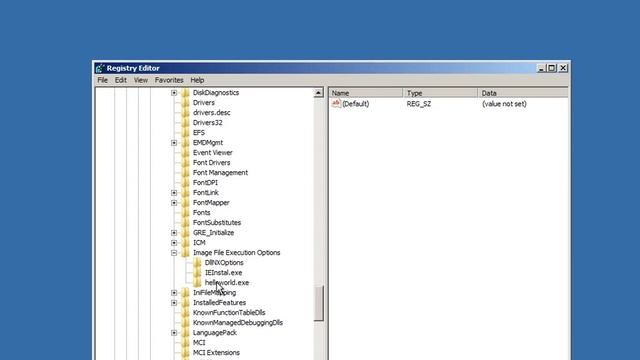The image size is (640, 360).
Task: Sort by the Name column header
Action: point(366,93)
